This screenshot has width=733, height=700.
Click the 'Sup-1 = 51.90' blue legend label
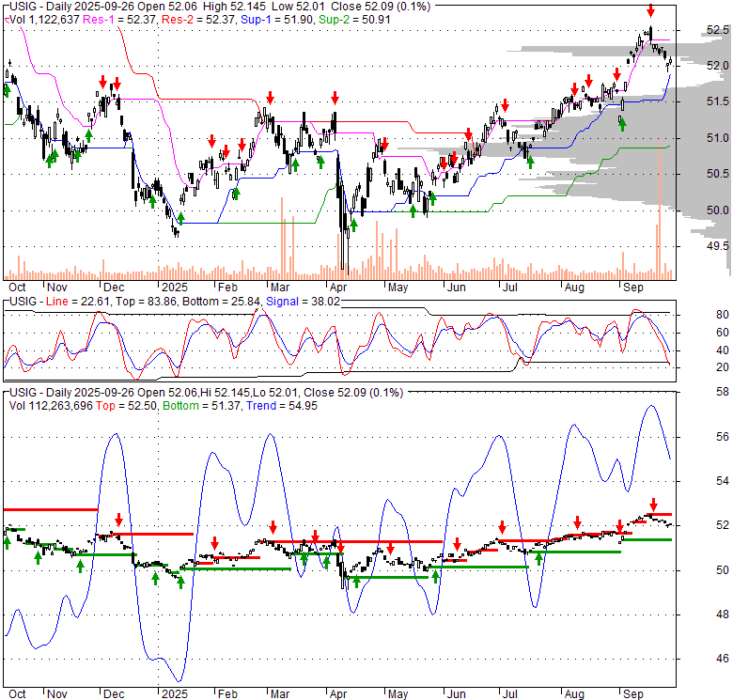276,20
